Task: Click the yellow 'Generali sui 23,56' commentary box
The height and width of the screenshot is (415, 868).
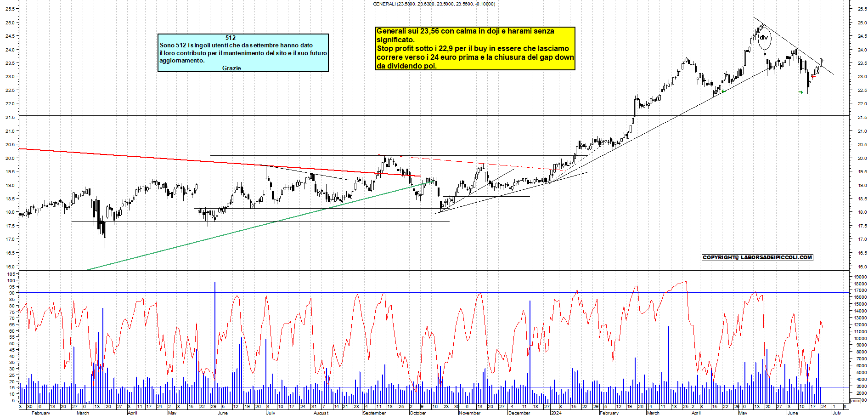Action: point(475,48)
